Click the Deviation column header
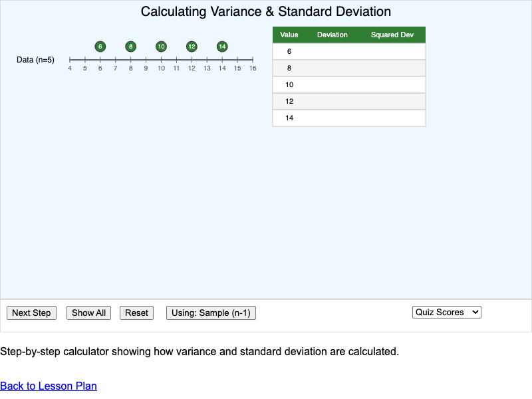This screenshot has width=532, height=399. click(332, 35)
